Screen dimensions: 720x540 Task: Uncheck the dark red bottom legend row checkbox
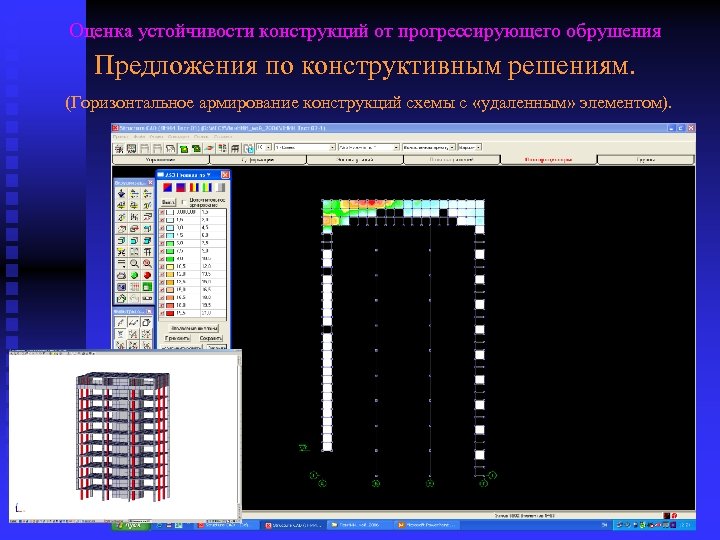pos(162,313)
